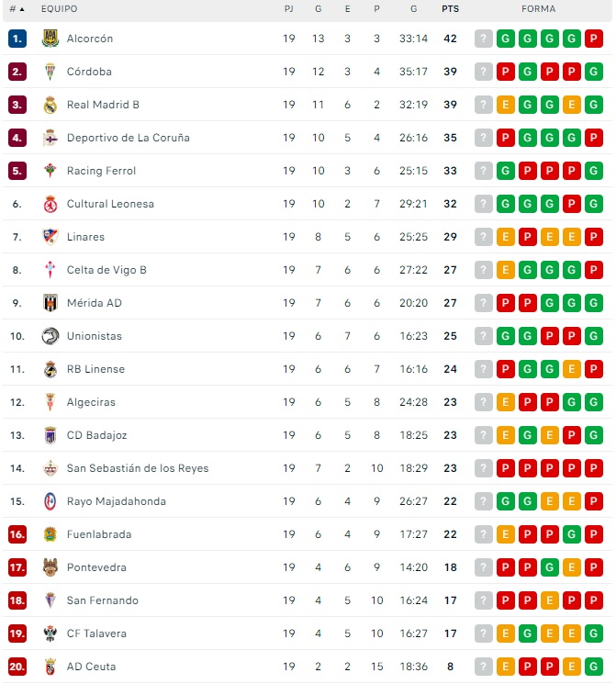Click Alcorcón's red P last-match result
This screenshot has width=616, height=684.
click(x=594, y=39)
